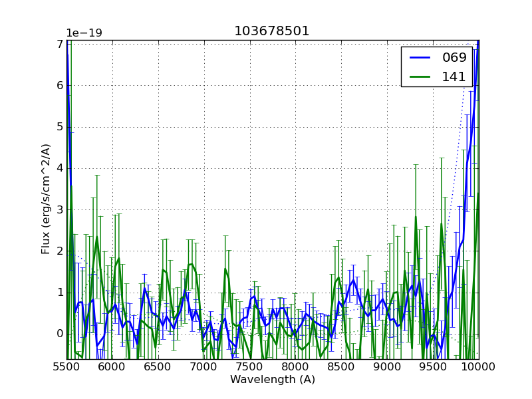Click the 10000 x-axis tick label
Screen dimensions: 532x399
[x=478, y=367]
